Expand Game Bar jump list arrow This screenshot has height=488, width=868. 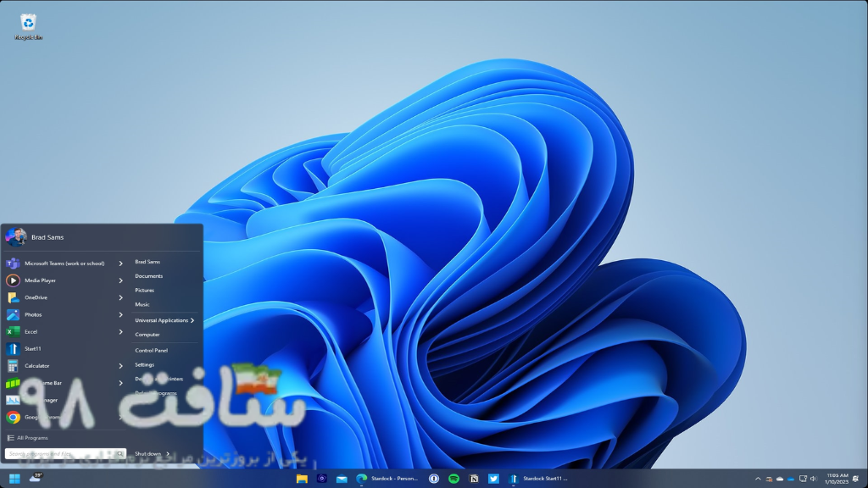120,383
